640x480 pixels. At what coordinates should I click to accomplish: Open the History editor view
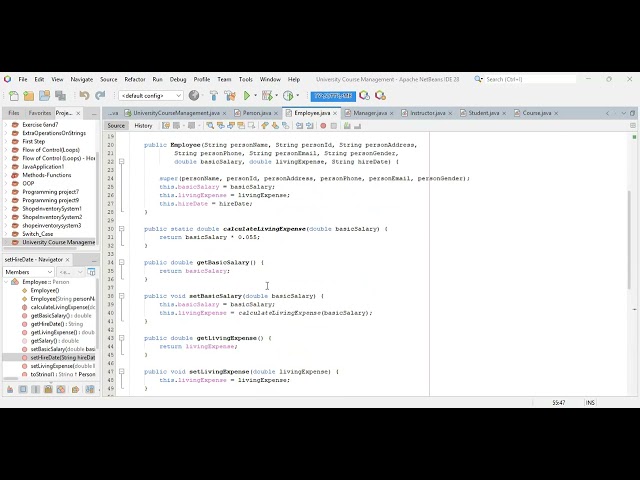point(143,126)
